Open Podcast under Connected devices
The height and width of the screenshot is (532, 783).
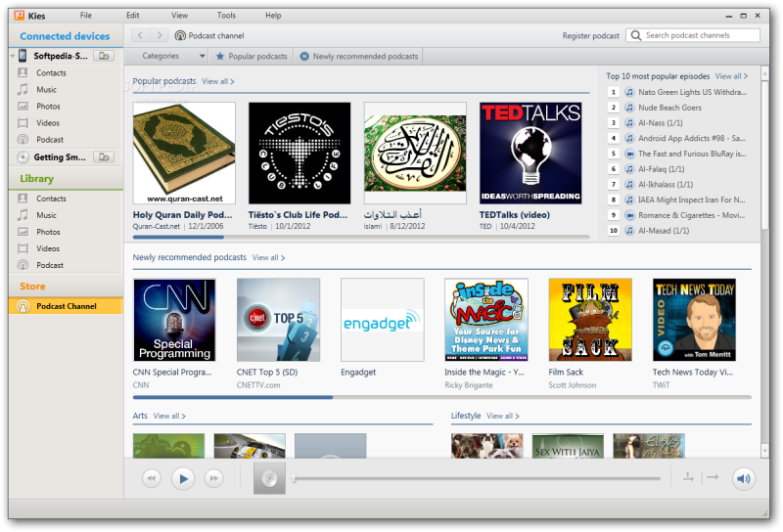coord(50,140)
